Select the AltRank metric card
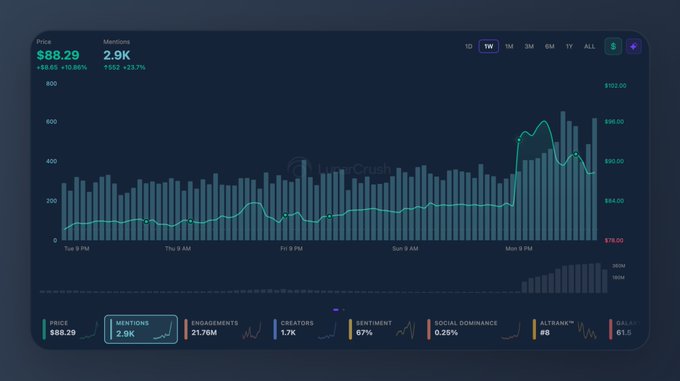Viewport: 680px width, 381px height. [x=565, y=329]
